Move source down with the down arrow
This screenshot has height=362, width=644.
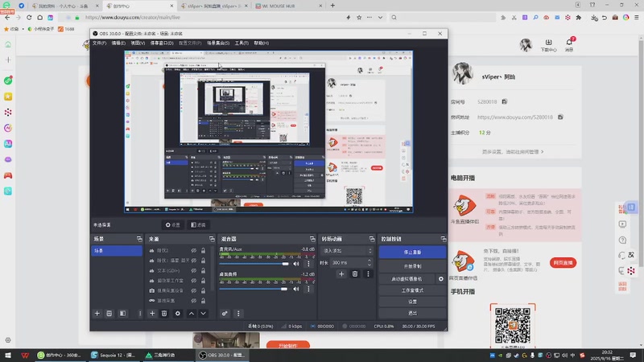click(x=204, y=314)
